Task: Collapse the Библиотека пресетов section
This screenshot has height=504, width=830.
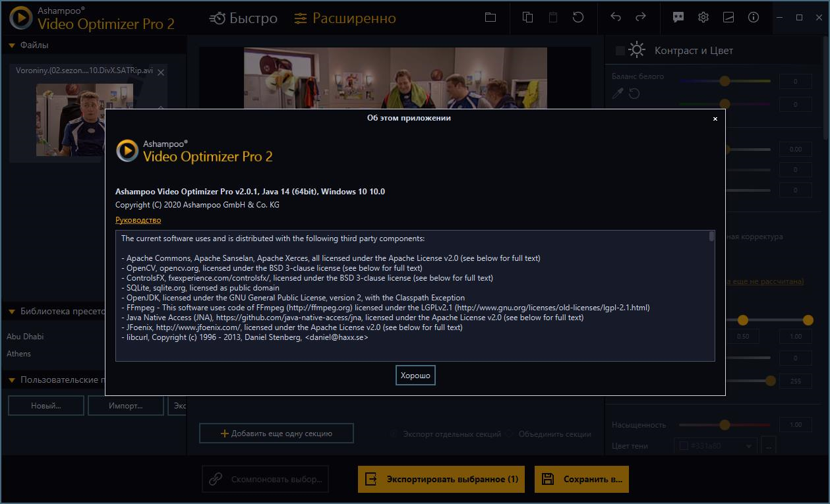Action: pos(12,312)
